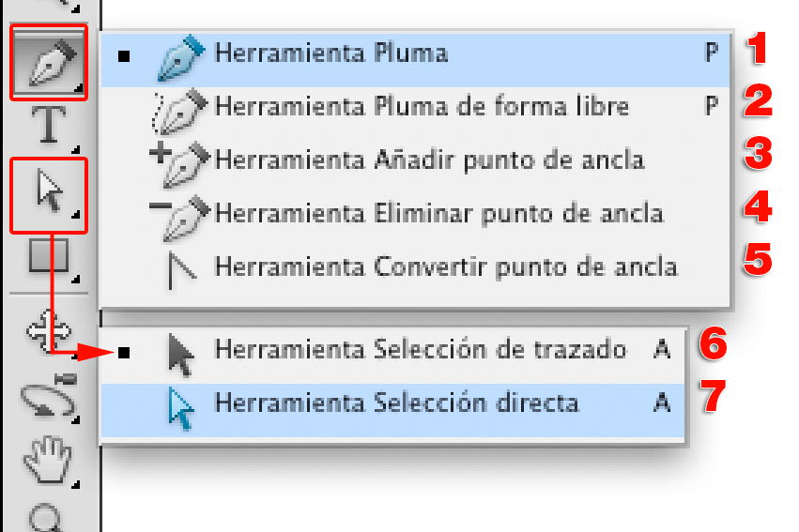
Task: Select the Rectangle shape tool
Action: [x=49, y=255]
